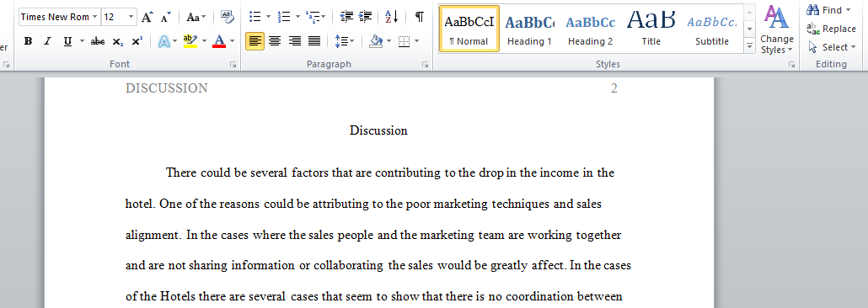Image resolution: width=868 pixels, height=308 pixels.
Task: Click the Change Styles icon
Action: (777, 30)
